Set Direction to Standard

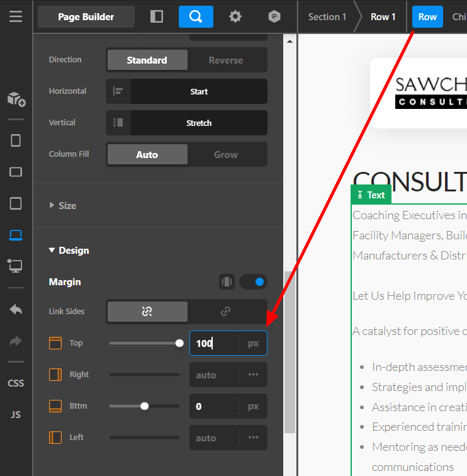click(147, 60)
